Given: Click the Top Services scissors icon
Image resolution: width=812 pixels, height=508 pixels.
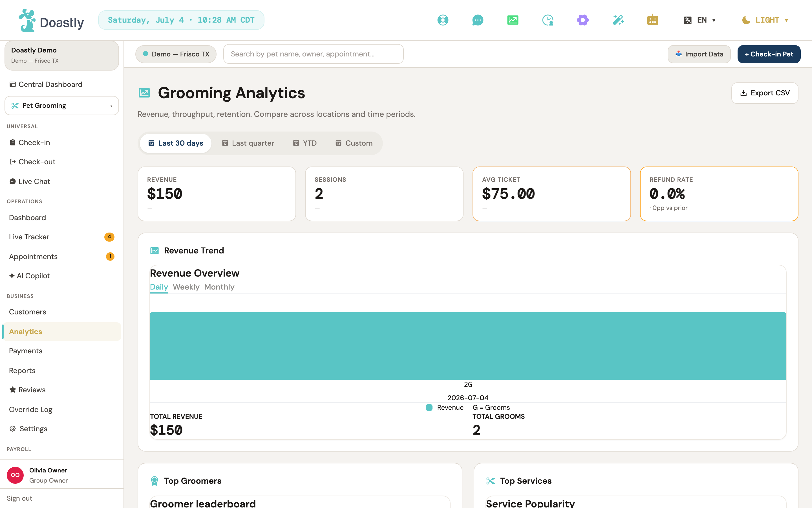Looking at the screenshot, I should tap(491, 481).
